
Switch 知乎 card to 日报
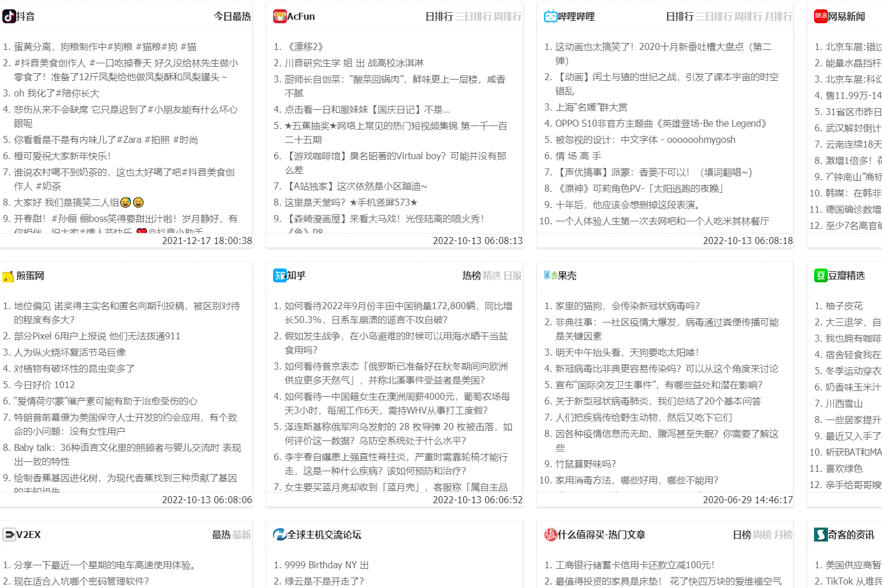pyautogui.click(x=512, y=275)
